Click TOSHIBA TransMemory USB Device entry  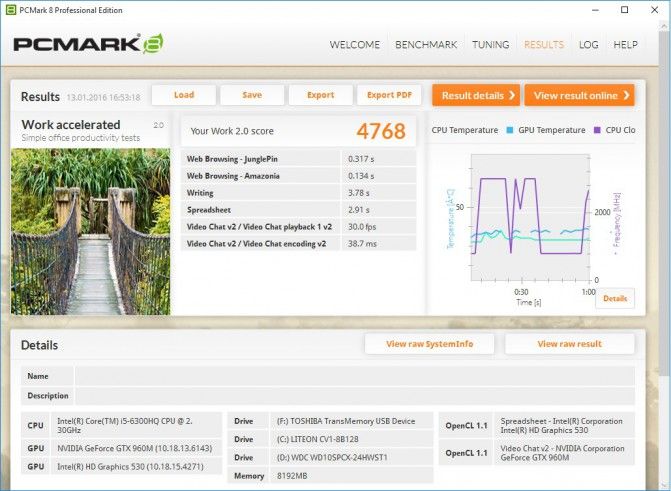pyautogui.click(x=352, y=421)
